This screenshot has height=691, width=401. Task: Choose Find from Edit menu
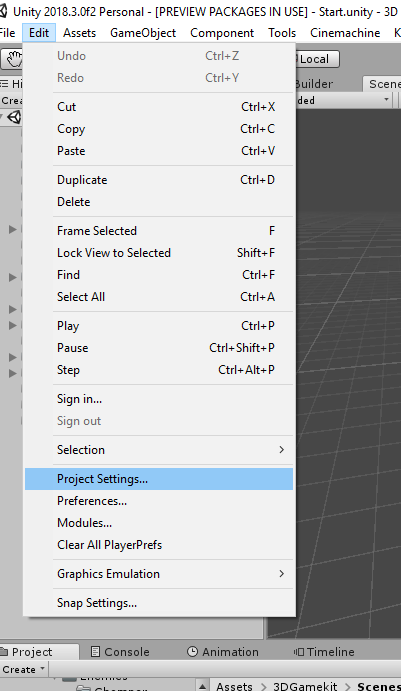[159, 275]
